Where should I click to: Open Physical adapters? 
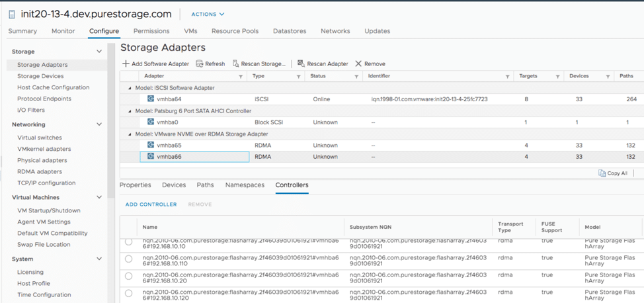[42, 160]
